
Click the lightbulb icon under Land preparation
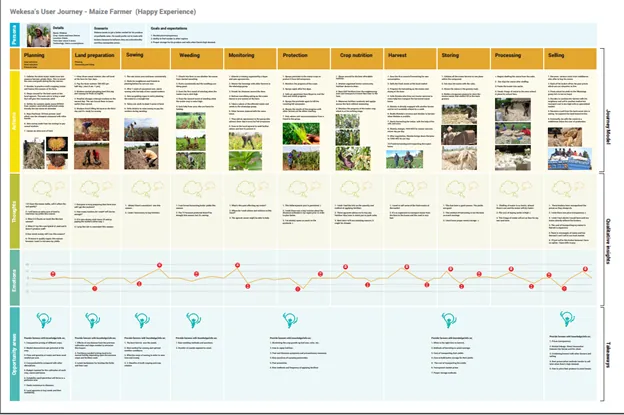tap(93, 320)
